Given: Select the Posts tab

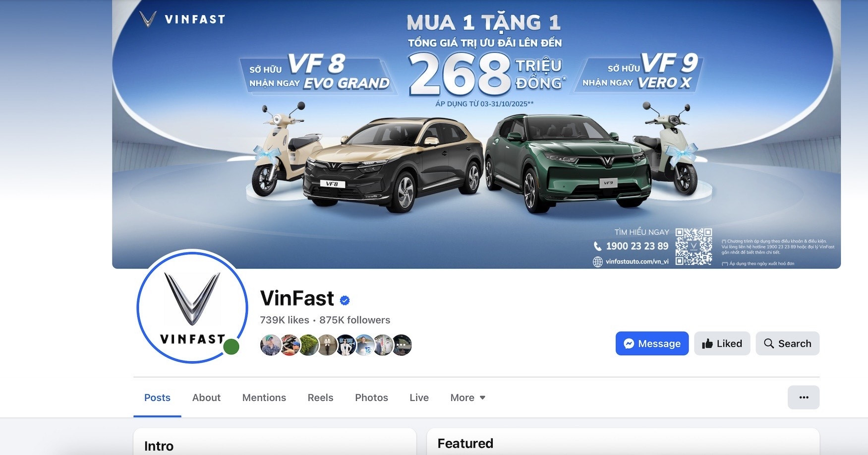Looking at the screenshot, I should (x=157, y=397).
